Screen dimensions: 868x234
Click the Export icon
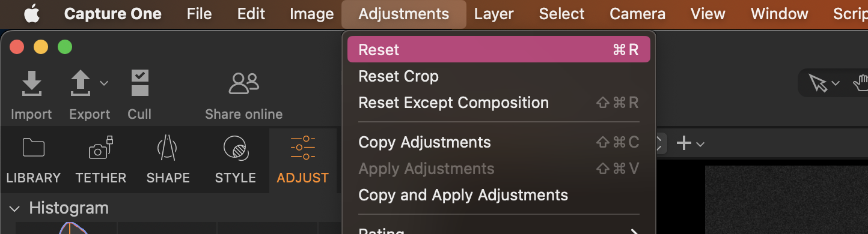click(81, 83)
